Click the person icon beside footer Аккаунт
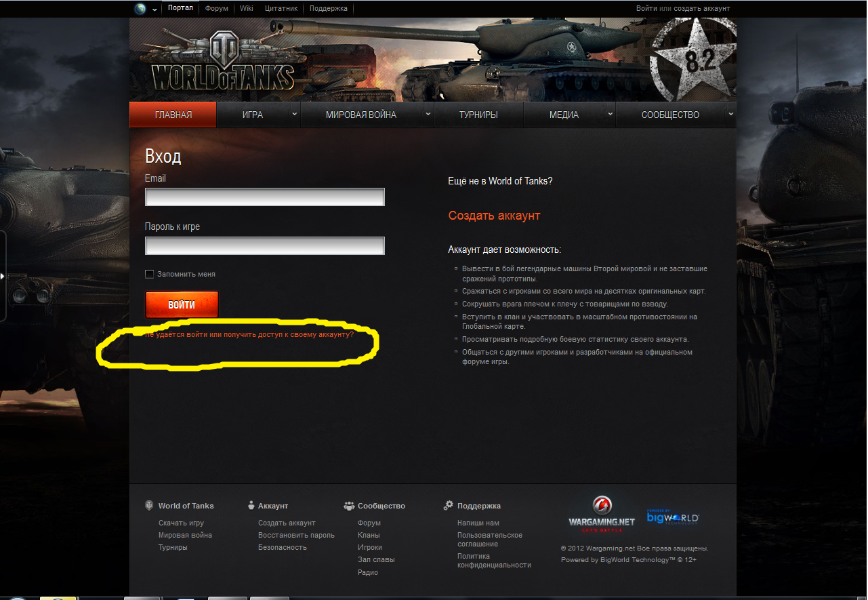Viewport: 868px width, 600px height. click(251, 505)
